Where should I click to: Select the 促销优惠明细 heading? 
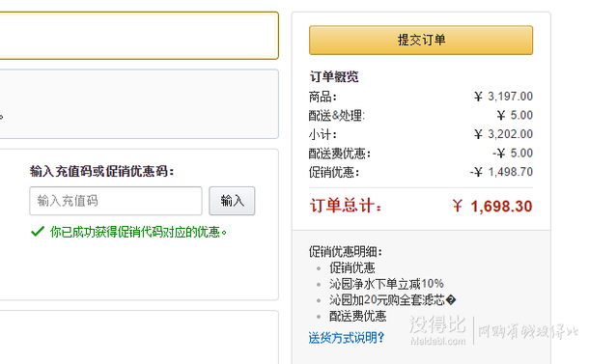(346, 251)
